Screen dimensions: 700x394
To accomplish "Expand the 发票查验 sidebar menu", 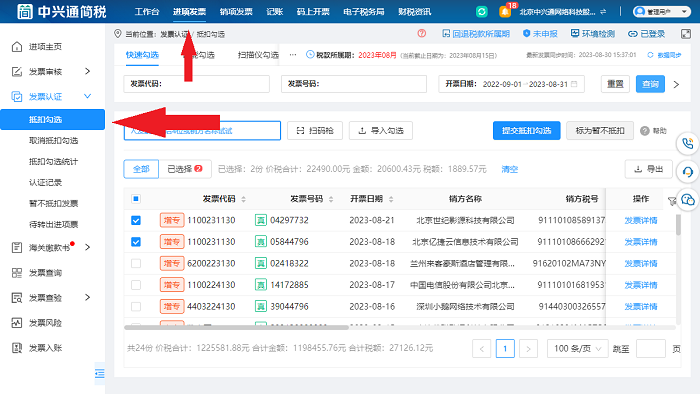I will pos(88,297).
